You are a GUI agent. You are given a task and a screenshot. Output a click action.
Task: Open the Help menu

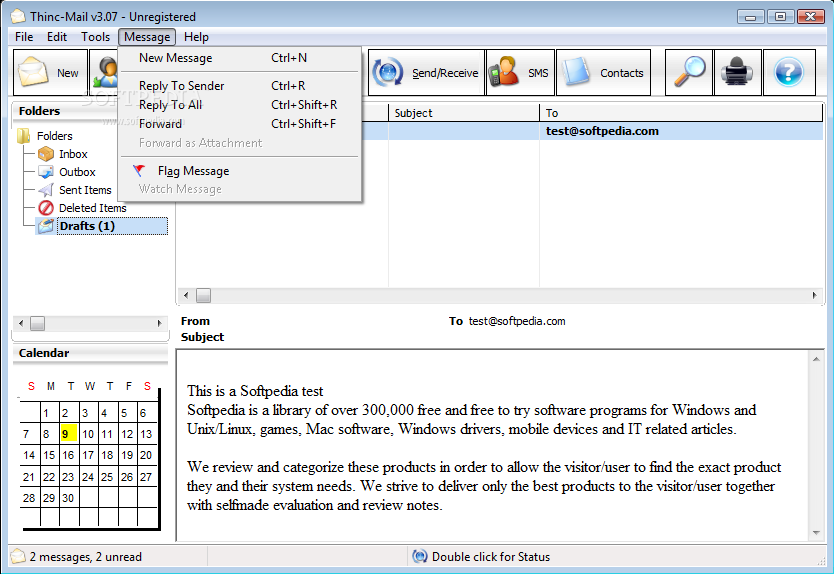[x=196, y=37]
